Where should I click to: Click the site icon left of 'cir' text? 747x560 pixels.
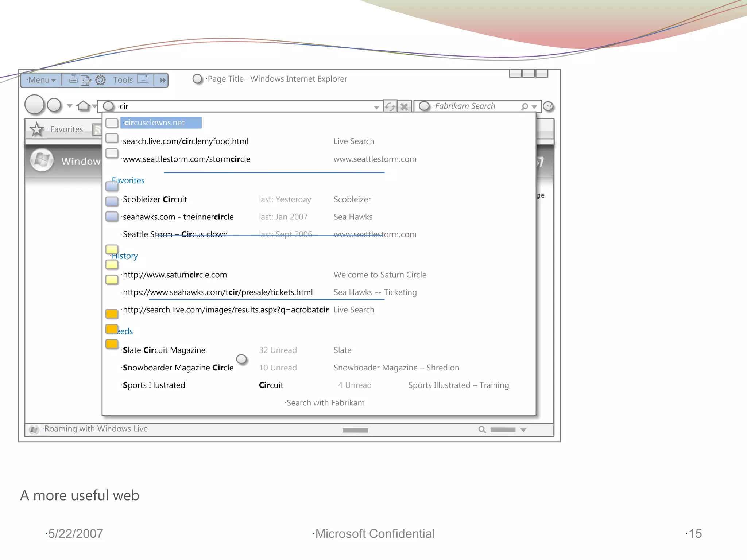click(x=108, y=106)
